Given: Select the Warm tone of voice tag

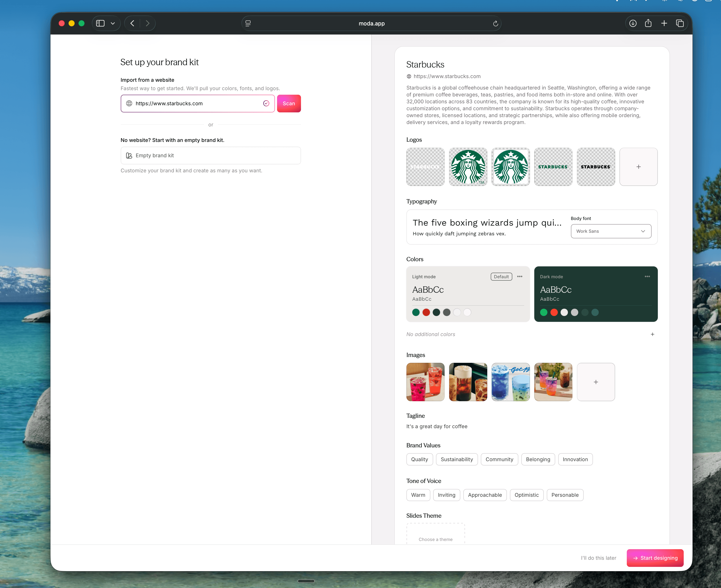Looking at the screenshot, I should coord(418,495).
